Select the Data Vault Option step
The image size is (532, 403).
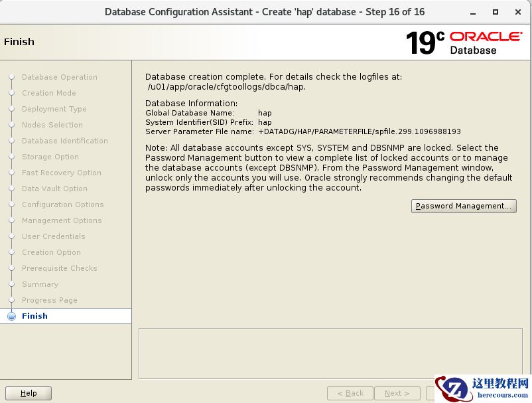(x=54, y=189)
